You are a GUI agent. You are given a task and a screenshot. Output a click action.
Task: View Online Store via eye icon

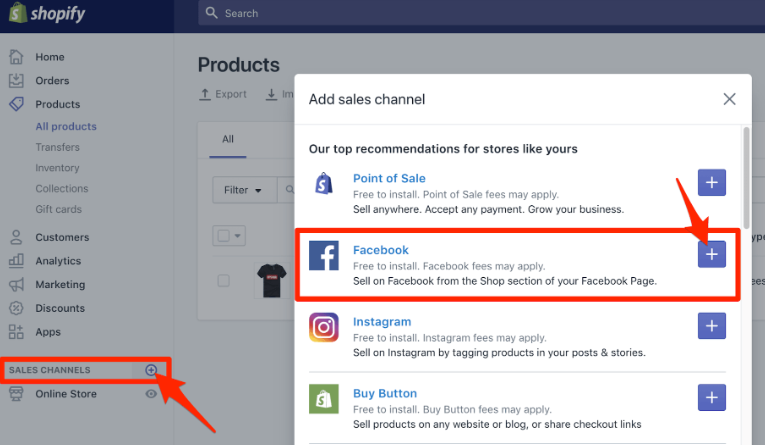[151, 394]
